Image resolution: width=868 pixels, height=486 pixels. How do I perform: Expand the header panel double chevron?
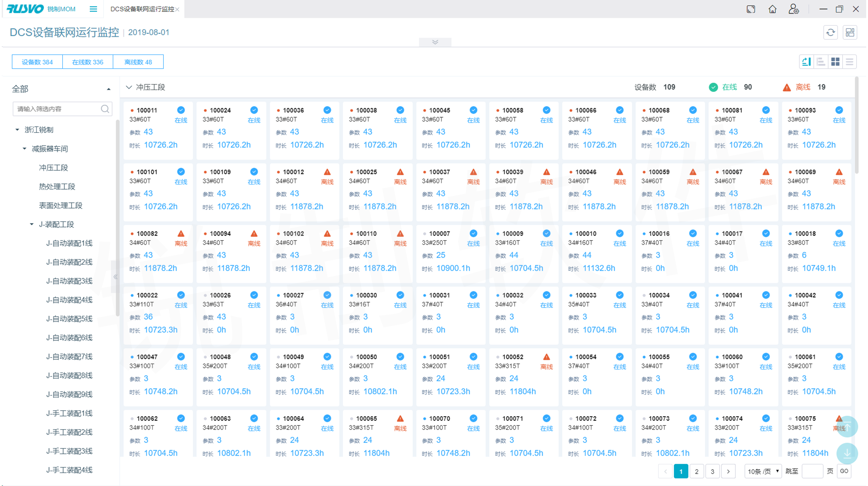click(435, 42)
